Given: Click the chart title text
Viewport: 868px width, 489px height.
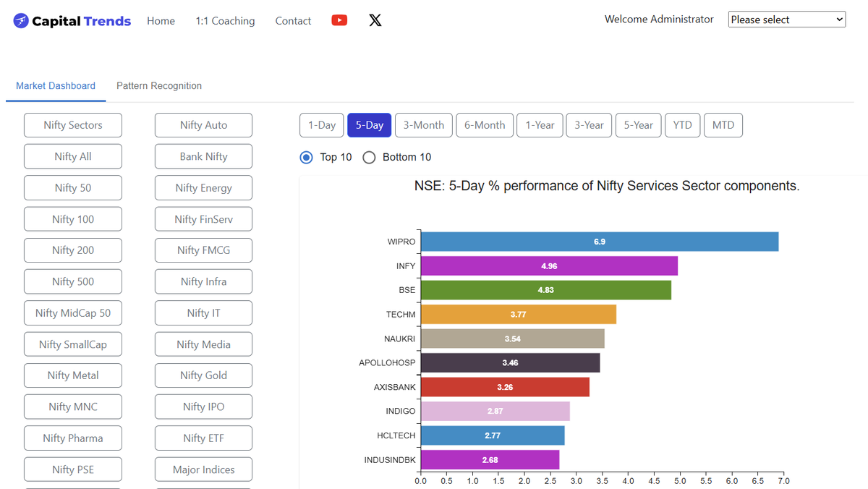Looking at the screenshot, I should [x=607, y=186].
